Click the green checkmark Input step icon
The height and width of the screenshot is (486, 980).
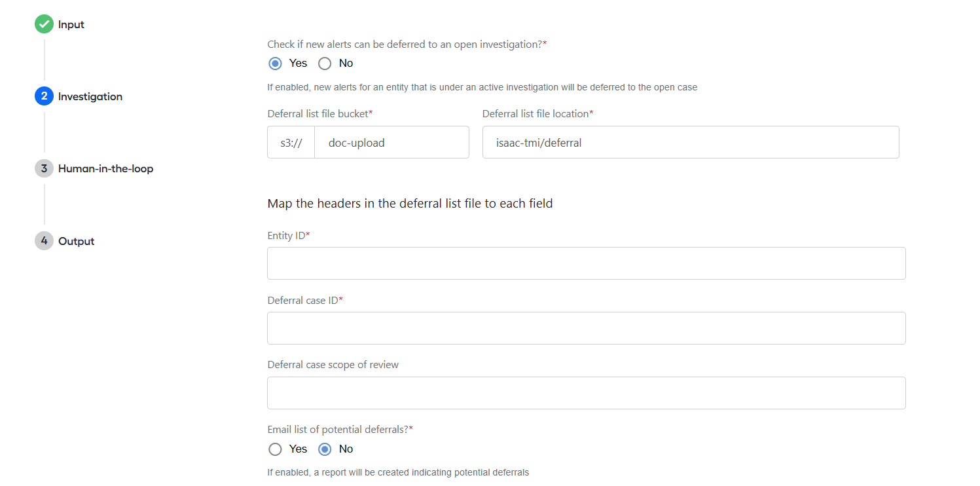tap(44, 24)
